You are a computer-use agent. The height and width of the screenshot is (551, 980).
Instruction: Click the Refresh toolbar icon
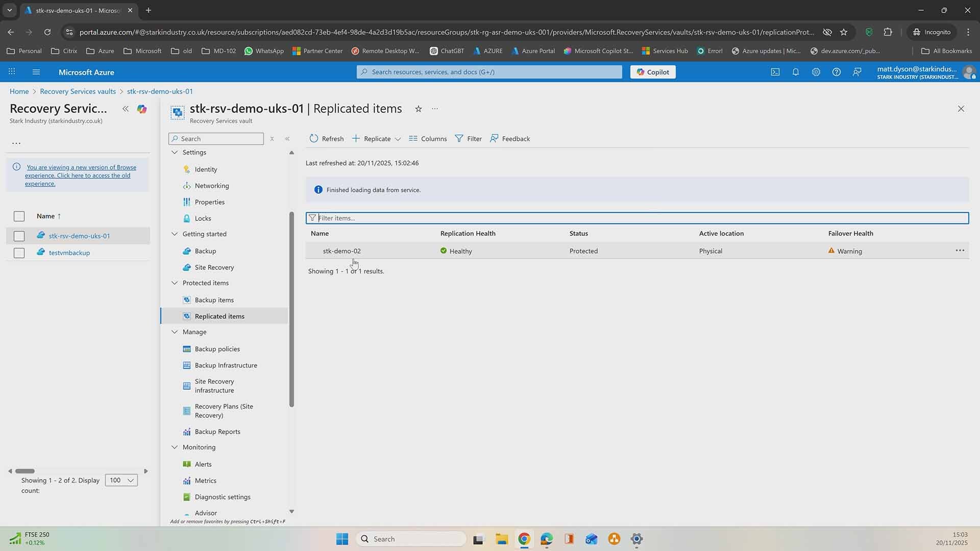[314, 138]
